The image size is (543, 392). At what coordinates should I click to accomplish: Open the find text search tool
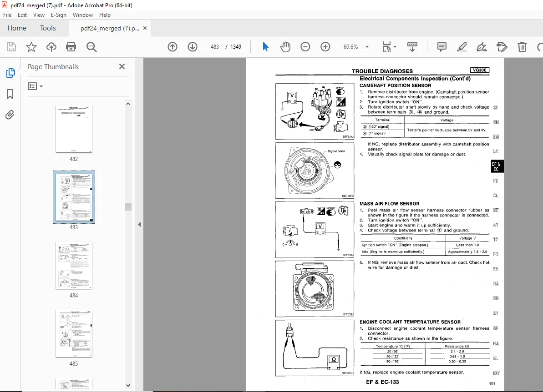(91, 47)
